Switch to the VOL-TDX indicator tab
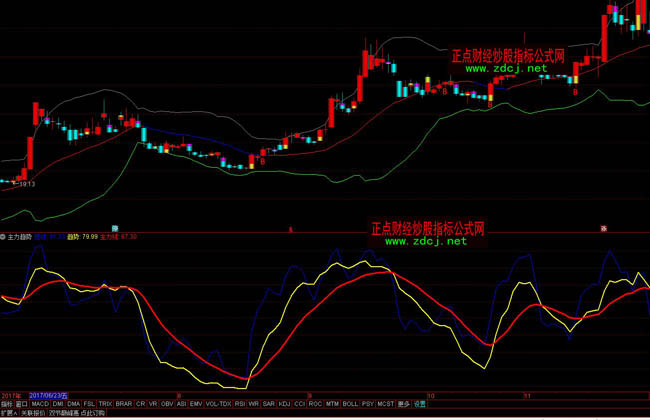This screenshot has width=650, height=420. (215, 404)
